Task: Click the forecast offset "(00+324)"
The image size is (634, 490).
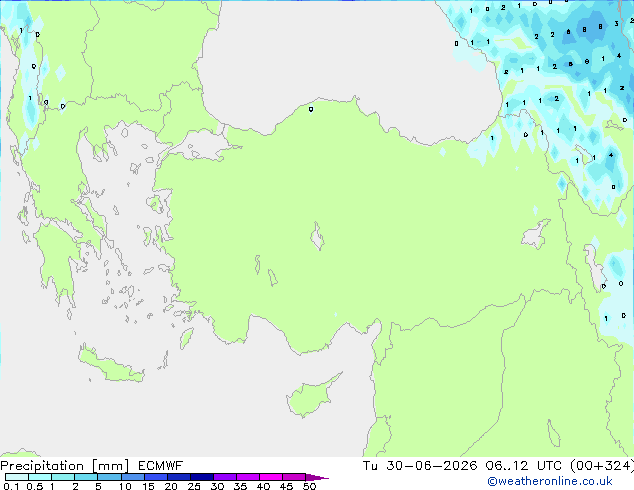Action: pos(602,466)
